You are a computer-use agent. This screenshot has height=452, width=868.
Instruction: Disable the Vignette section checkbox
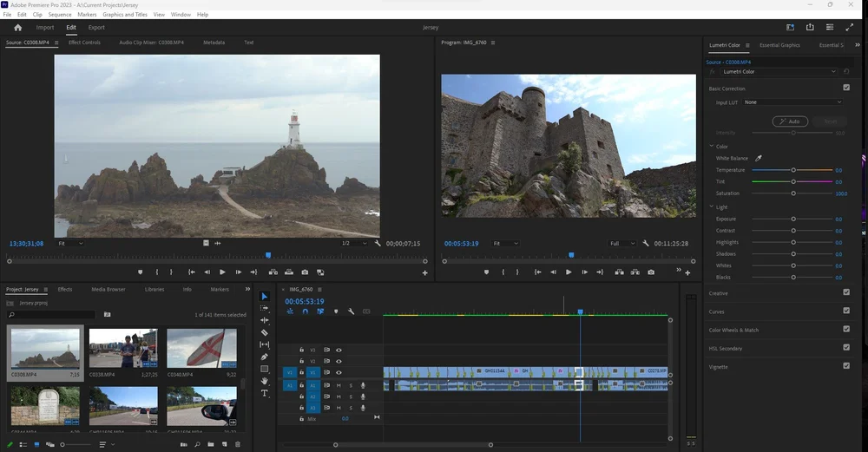(846, 366)
